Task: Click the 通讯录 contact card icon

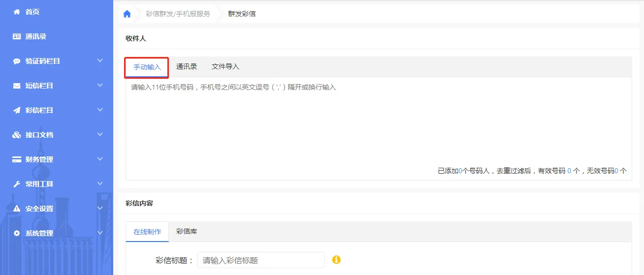Action: pyautogui.click(x=17, y=36)
